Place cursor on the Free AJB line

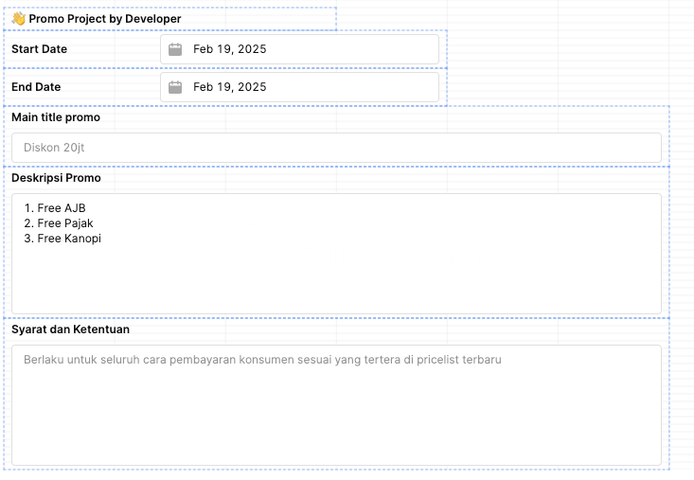point(55,208)
